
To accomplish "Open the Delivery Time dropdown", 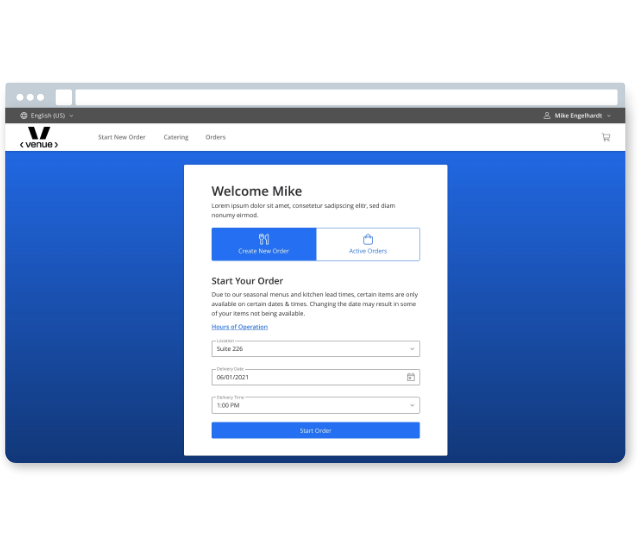I will [315, 406].
